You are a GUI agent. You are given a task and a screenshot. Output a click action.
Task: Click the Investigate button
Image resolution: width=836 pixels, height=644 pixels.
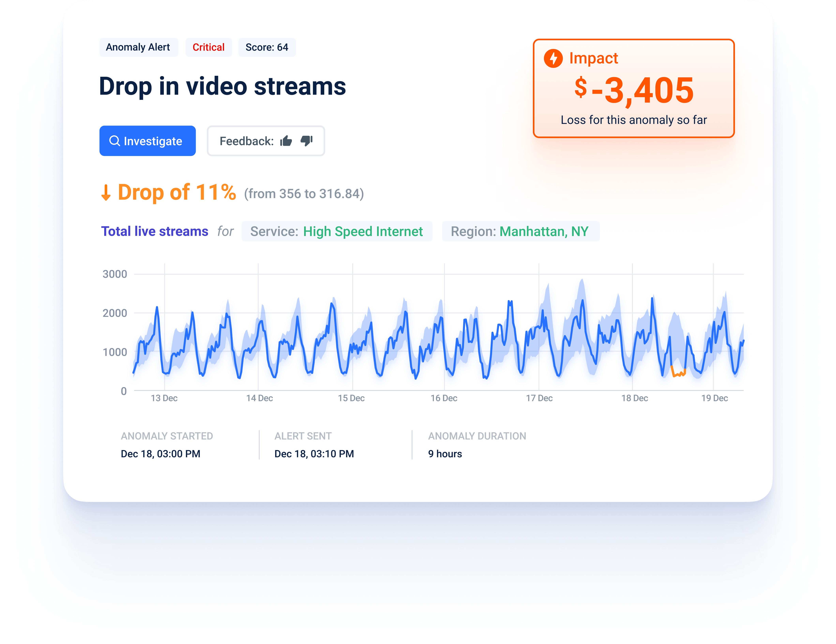click(x=147, y=141)
